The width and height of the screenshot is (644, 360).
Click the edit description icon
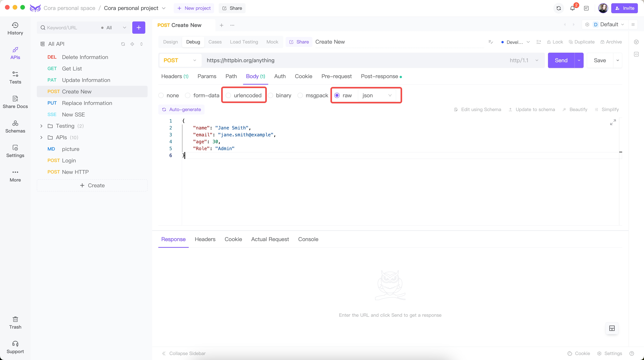[x=490, y=42]
